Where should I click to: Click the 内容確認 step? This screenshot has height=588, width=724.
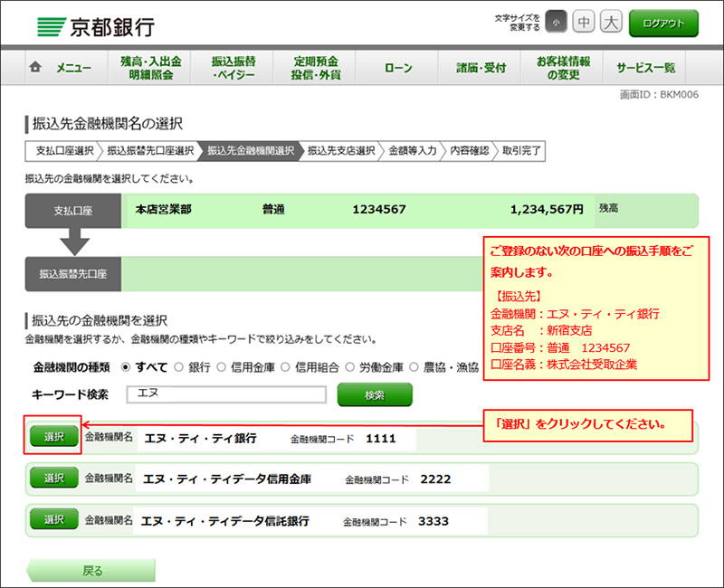[469, 151]
